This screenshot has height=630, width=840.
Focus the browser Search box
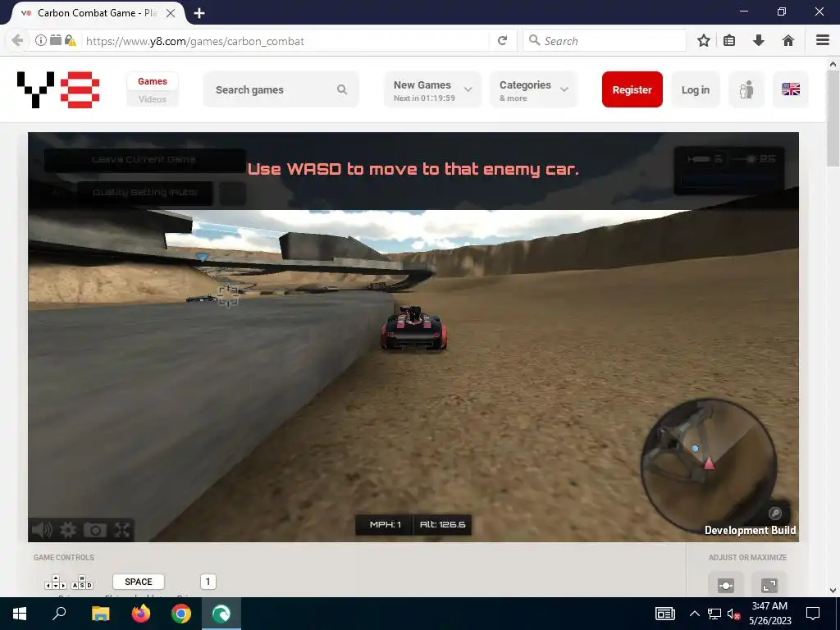605,41
